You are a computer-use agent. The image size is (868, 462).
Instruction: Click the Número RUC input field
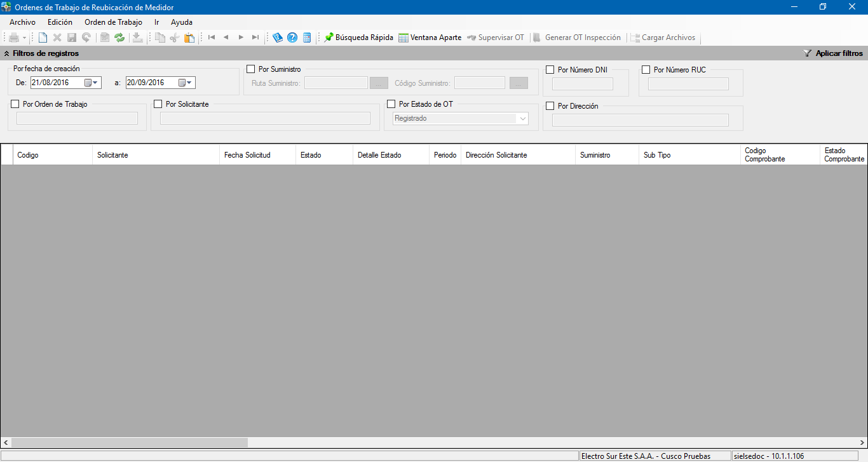click(688, 84)
